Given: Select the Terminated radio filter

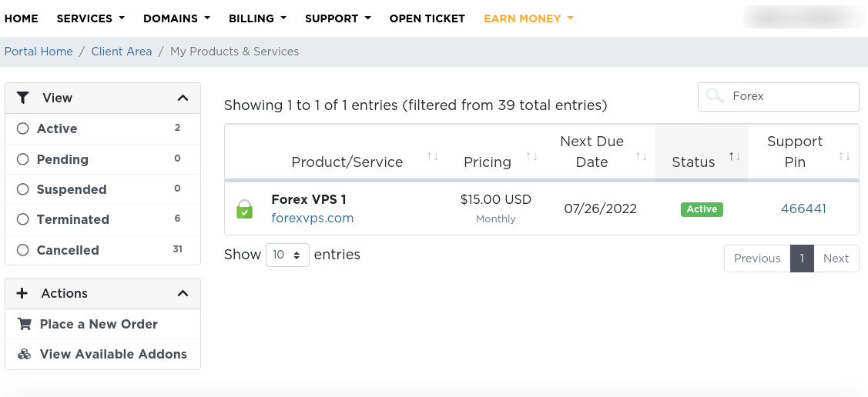Looking at the screenshot, I should 22,219.
